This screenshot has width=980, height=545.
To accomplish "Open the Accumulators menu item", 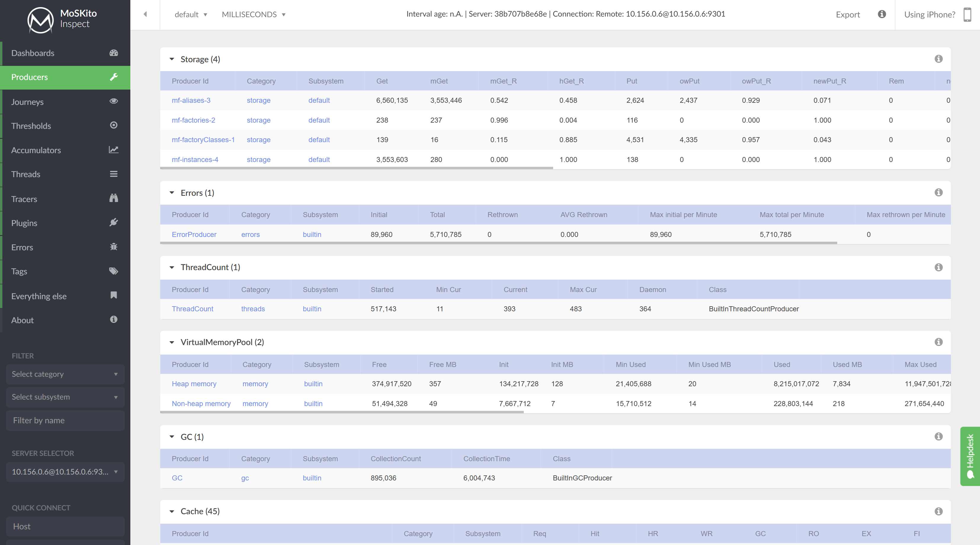I will [x=36, y=150].
